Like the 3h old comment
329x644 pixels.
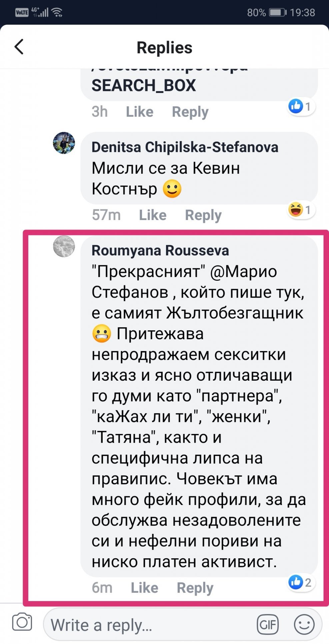tap(139, 112)
